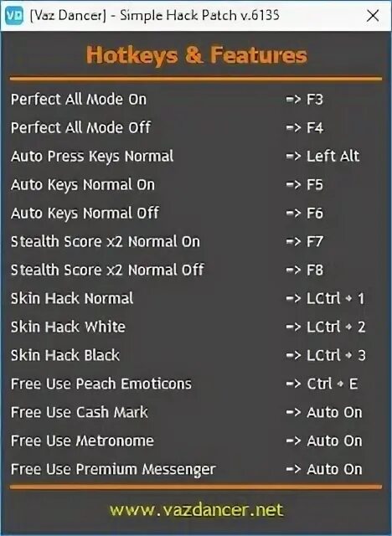
Task: Open the www.vazdancer.net link
Action: (x=196, y=510)
